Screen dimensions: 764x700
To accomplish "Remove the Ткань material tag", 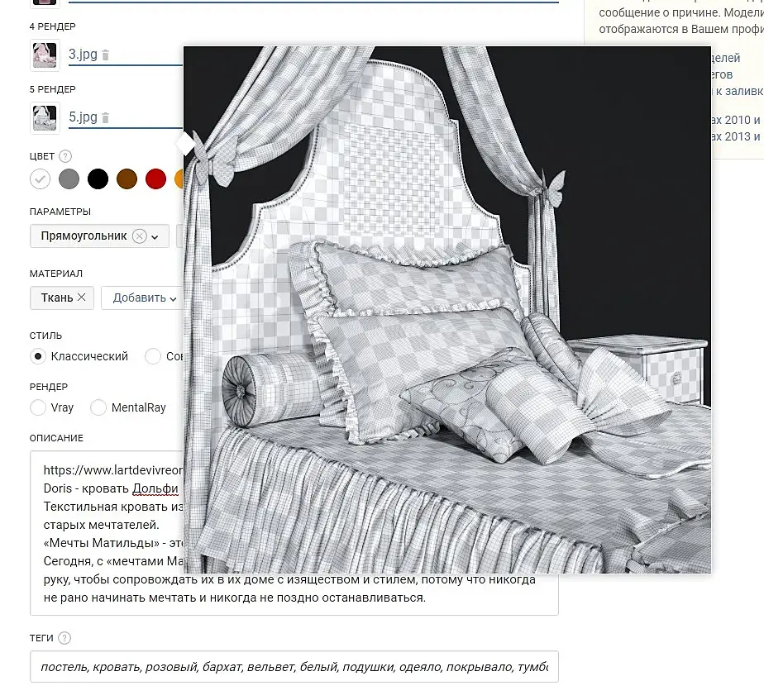I will (x=82, y=298).
